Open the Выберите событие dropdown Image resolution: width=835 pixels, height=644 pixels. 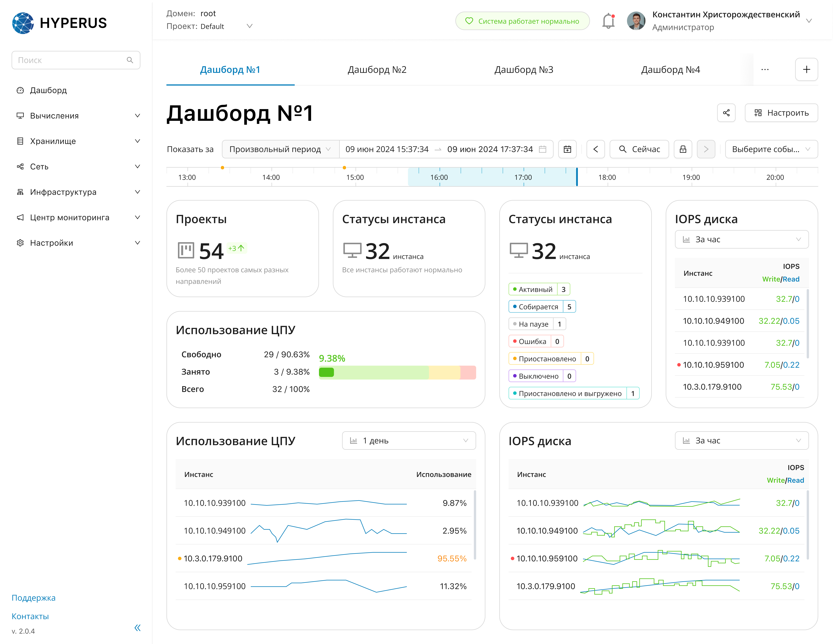click(x=772, y=149)
